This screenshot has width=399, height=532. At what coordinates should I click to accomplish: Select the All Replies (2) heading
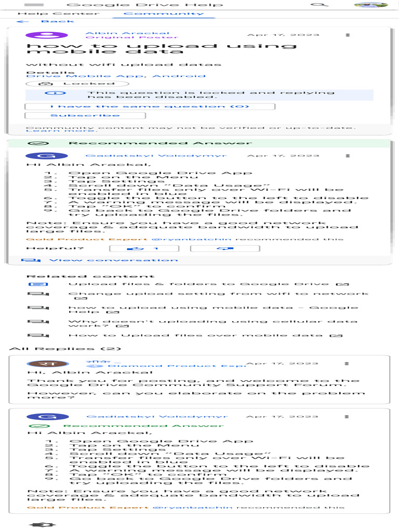(x=65, y=349)
